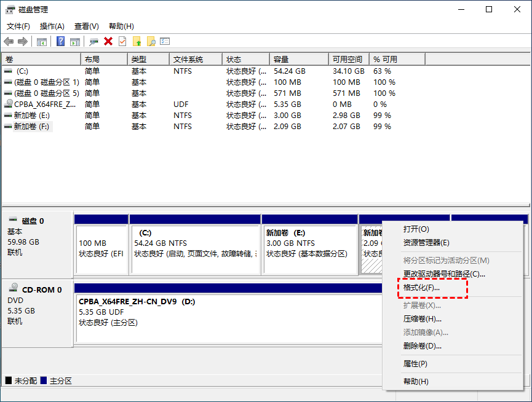Click the red X delete icon
The image size is (532, 402).
tap(108, 41)
